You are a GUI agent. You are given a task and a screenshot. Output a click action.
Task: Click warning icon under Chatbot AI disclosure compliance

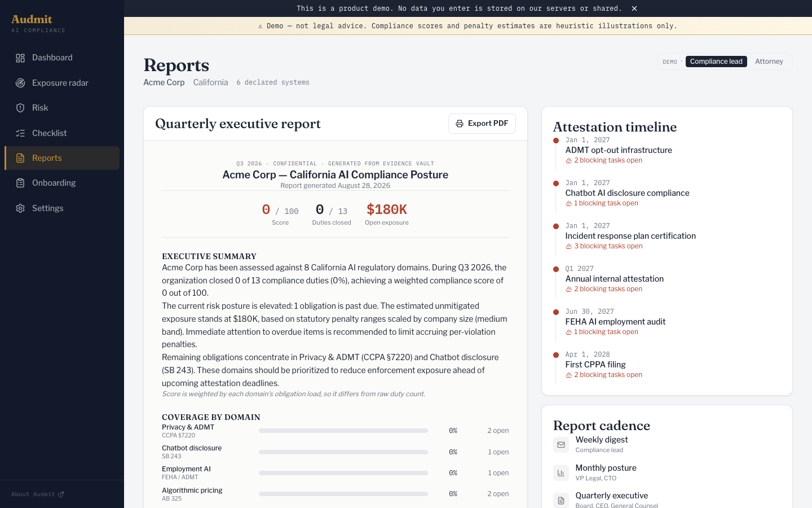coord(569,204)
